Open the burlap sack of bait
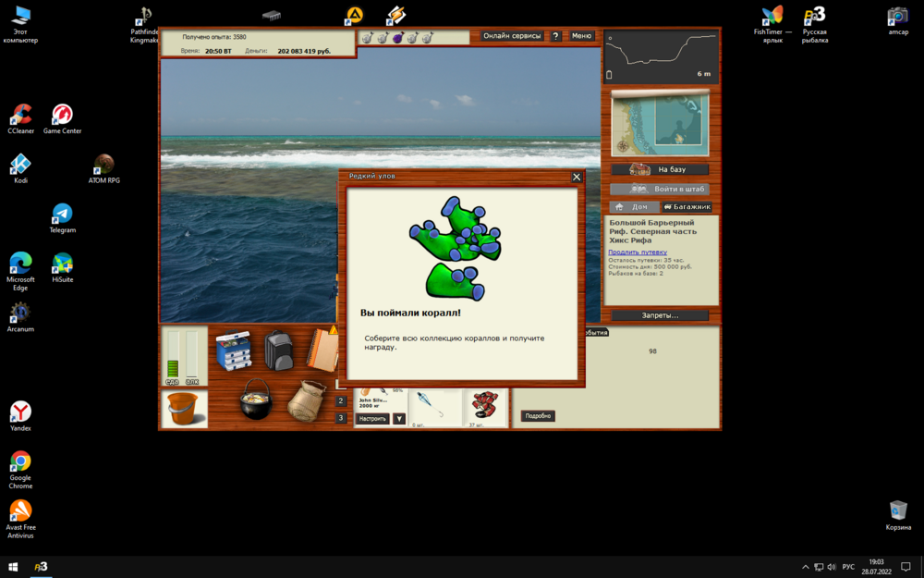Viewport: 924px width, 578px height. pos(306,401)
